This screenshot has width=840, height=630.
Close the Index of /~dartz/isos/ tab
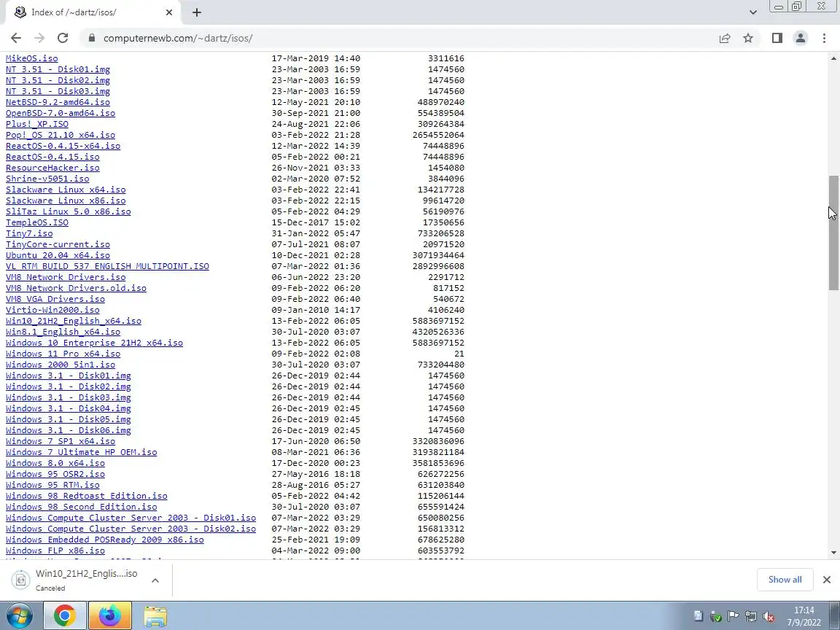[169, 12]
